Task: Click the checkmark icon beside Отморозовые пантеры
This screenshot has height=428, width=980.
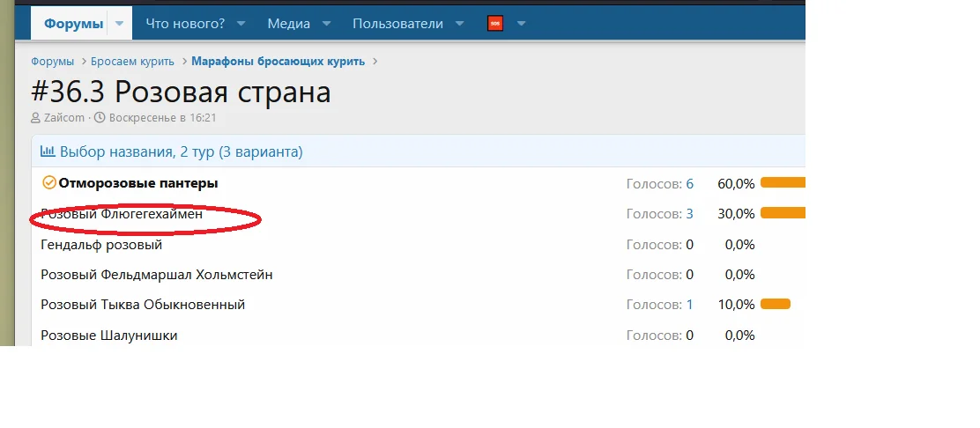Action: click(48, 183)
